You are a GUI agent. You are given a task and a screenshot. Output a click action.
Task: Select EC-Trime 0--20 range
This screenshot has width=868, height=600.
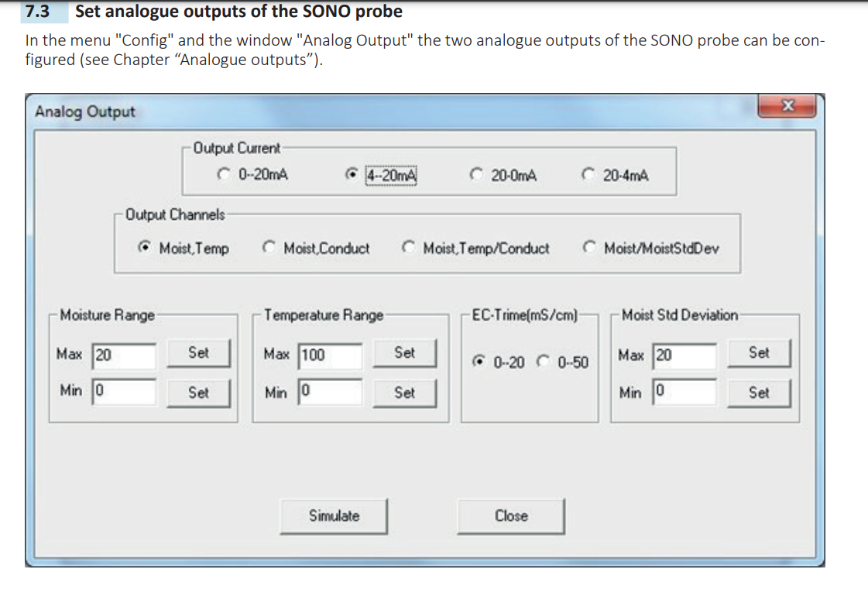(x=482, y=362)
